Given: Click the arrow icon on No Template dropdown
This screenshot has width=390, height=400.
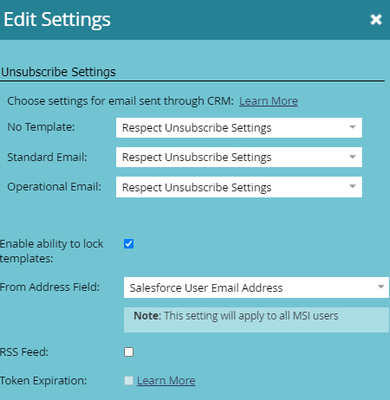Looking at the screenshot, I should click(x=352, y=127).
